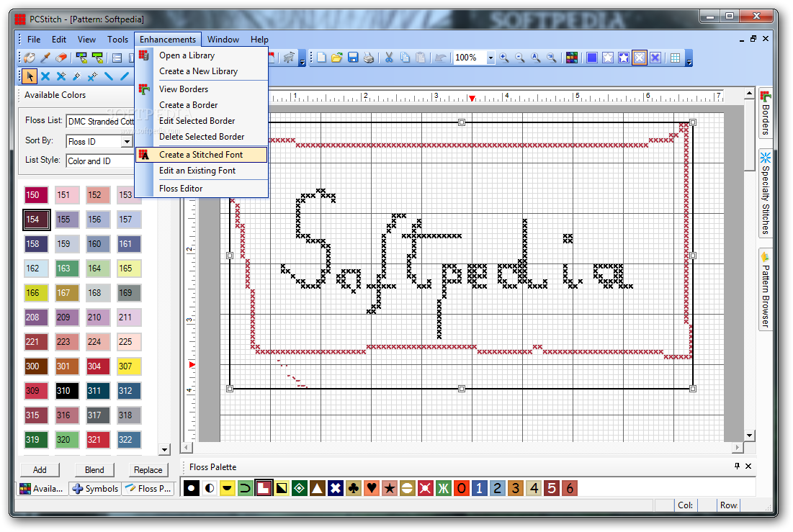Image resolution: width=793 pixels, height=532 pixels.
Task: Choose Edit an Existing Font
Action: tap(202, 171)
